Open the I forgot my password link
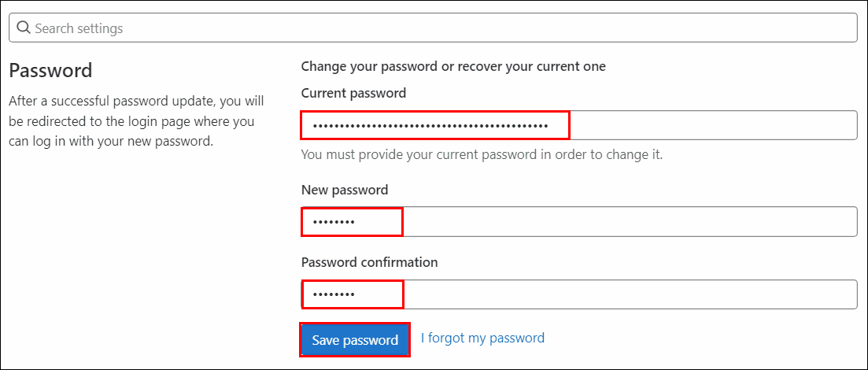Image resolution: width=868 pixels, height=370 pixels. (482, 337)
